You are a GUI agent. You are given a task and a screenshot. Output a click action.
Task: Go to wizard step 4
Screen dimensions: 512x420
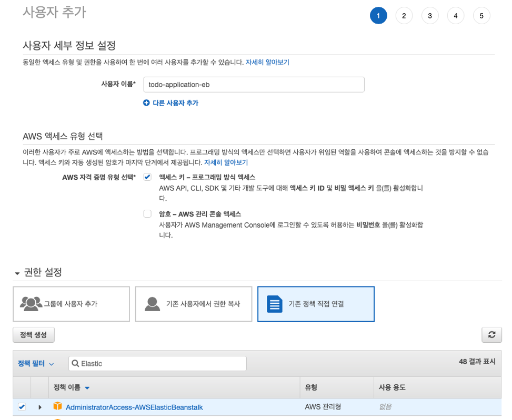point(456,16)
